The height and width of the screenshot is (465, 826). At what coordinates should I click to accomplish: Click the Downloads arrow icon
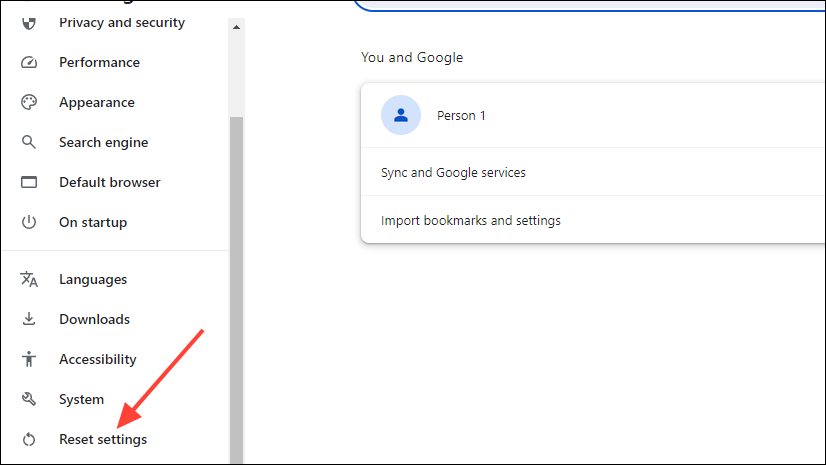click(x=29, y=319)
